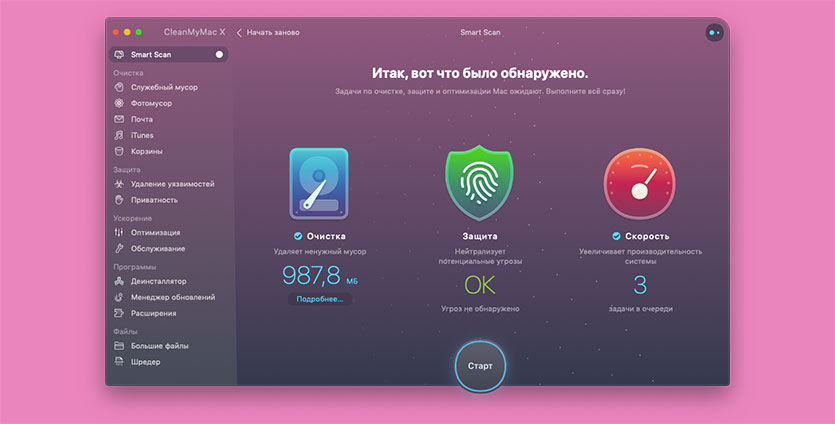
Task: Click the Увеличивает производительность системы description
Action: coord(640,256)
